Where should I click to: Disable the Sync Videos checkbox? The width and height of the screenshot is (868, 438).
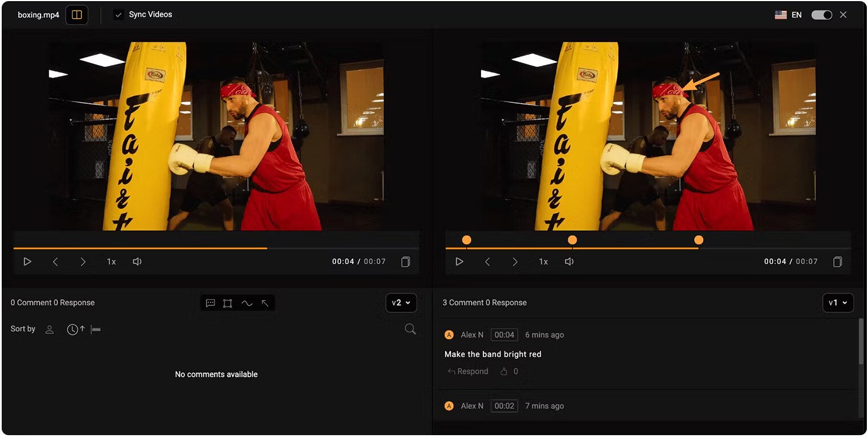119,14
